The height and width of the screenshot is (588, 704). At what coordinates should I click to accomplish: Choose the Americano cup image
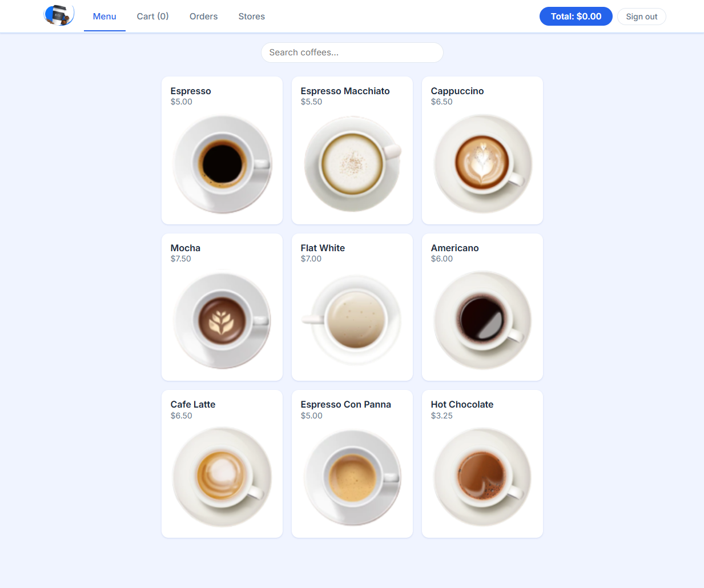pyautogui.click(x=482, y=320)
